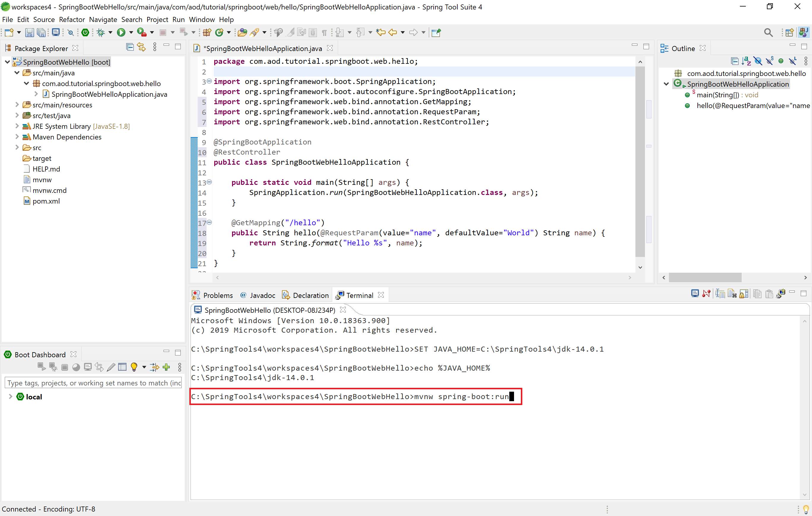Click Open Perspective icon at toolbar right

pyautogui.click(x=789, y=32)
